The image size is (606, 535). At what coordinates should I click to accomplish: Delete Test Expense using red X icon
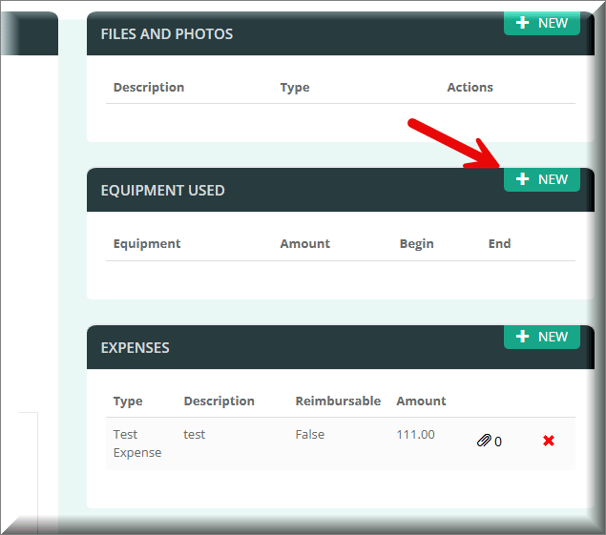click(548, 441)
